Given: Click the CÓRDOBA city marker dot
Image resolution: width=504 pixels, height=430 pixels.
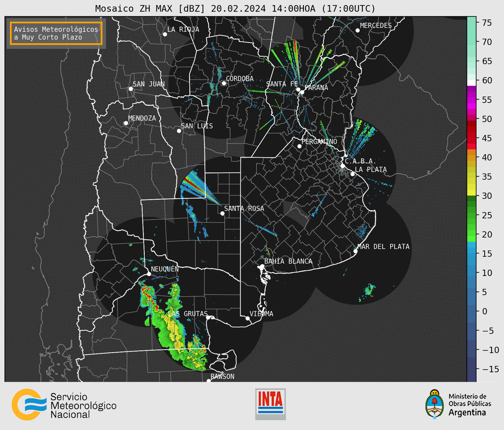Looking at the screenshot, I should (224, 83).
